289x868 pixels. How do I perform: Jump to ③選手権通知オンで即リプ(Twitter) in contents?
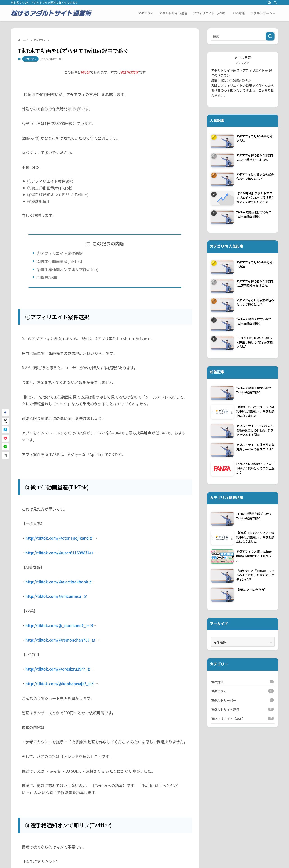pos(67,270)
